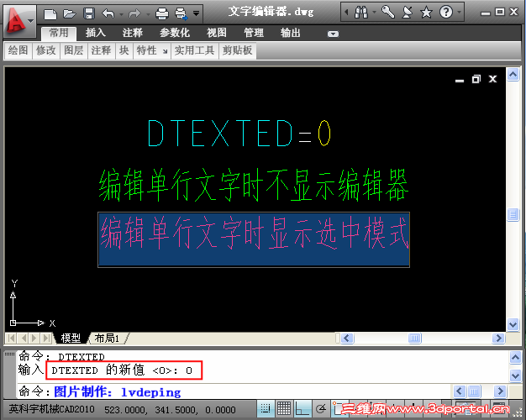Open an existing drawing file
Viewport: 526px width, 420px height.
pyautogui.click(x=69, y=13)
